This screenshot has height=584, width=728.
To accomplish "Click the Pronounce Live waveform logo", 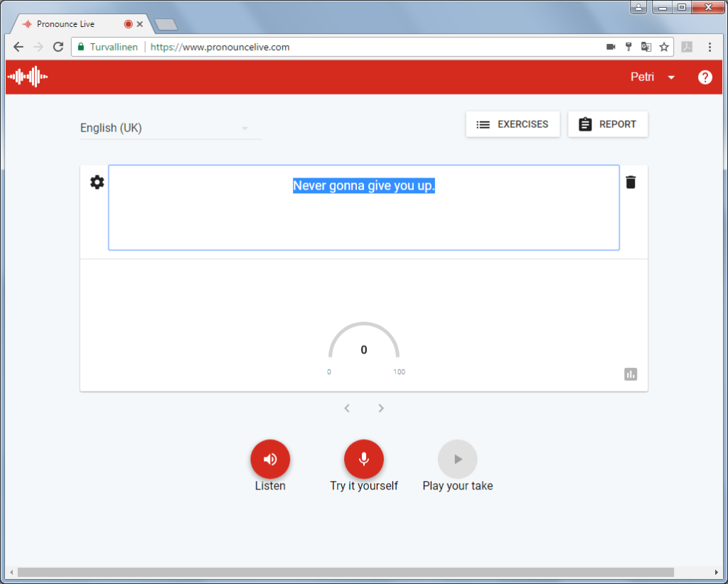I will [x=28, y=77].
